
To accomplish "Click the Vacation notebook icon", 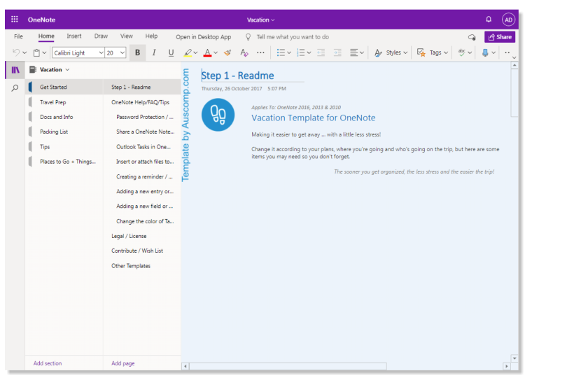I will [x=33, y=69].
